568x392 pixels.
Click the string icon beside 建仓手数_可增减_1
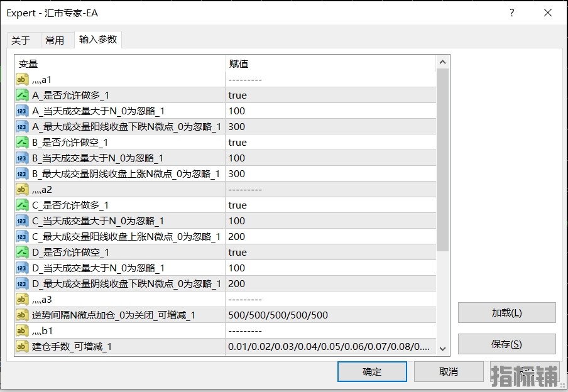22,346
